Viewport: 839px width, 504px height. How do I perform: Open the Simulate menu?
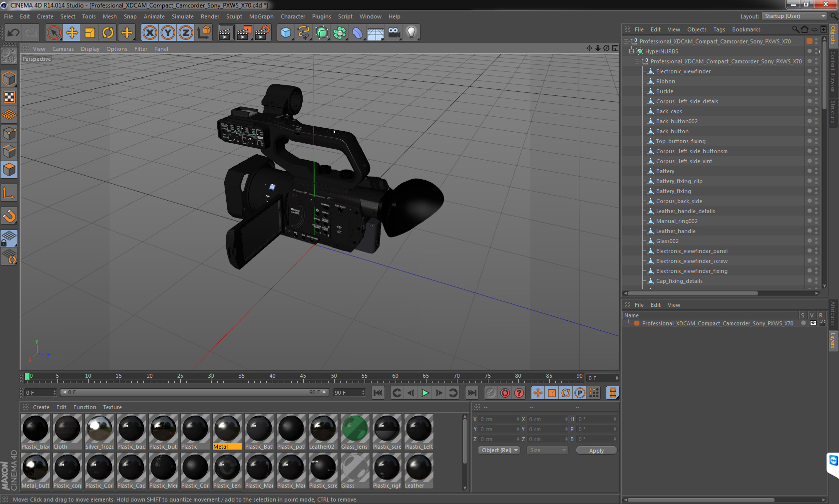[x=183, y=16]
